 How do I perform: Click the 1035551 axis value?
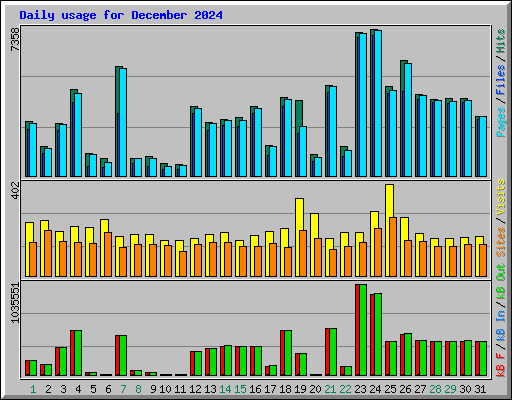[15, 303]
